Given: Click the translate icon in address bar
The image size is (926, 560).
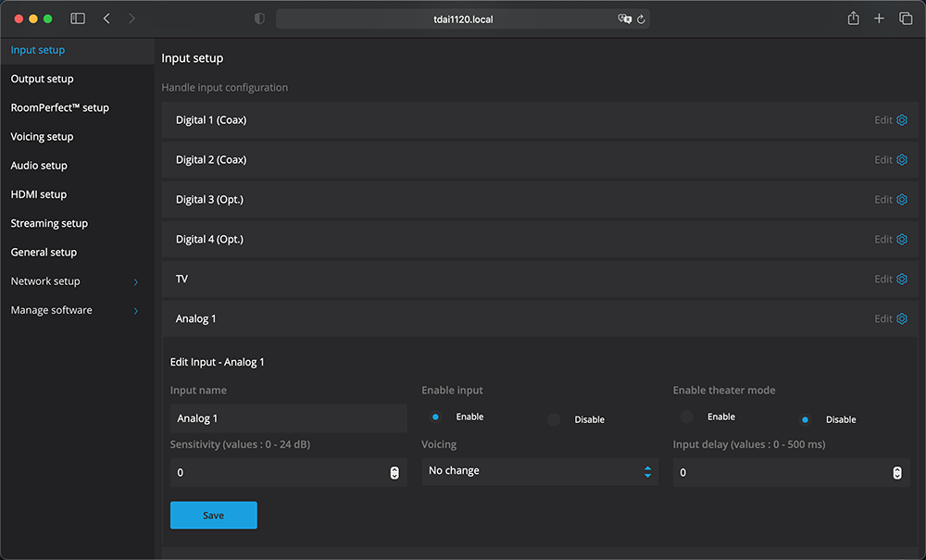Looking at the screenshot, I should pyautogui.click(x=624, y=19).
